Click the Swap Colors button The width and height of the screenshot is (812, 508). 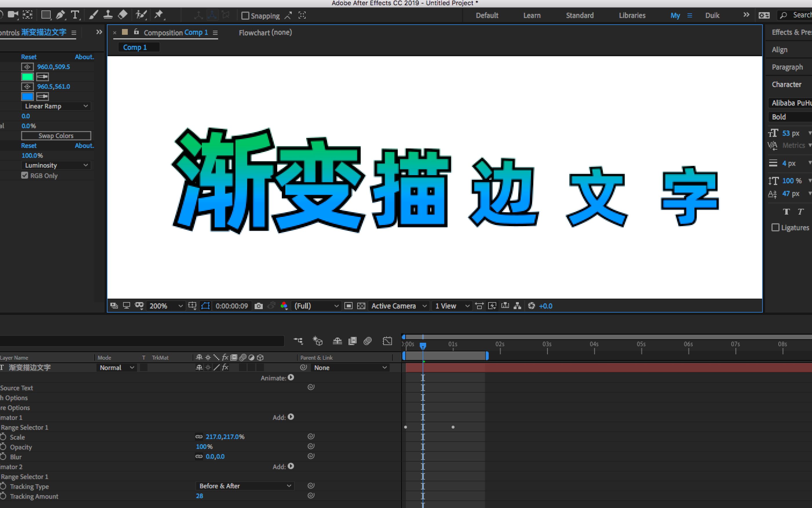point(56,136)
